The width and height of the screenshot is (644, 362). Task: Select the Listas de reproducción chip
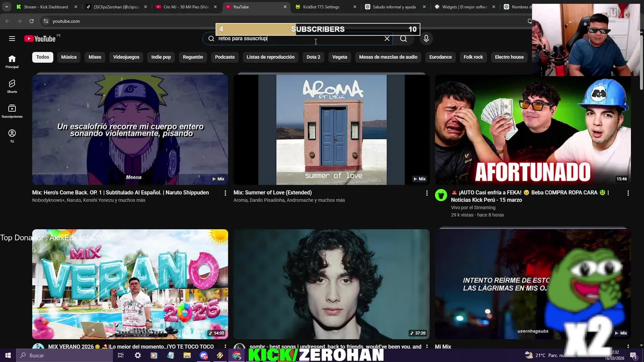tap(271, 57)
